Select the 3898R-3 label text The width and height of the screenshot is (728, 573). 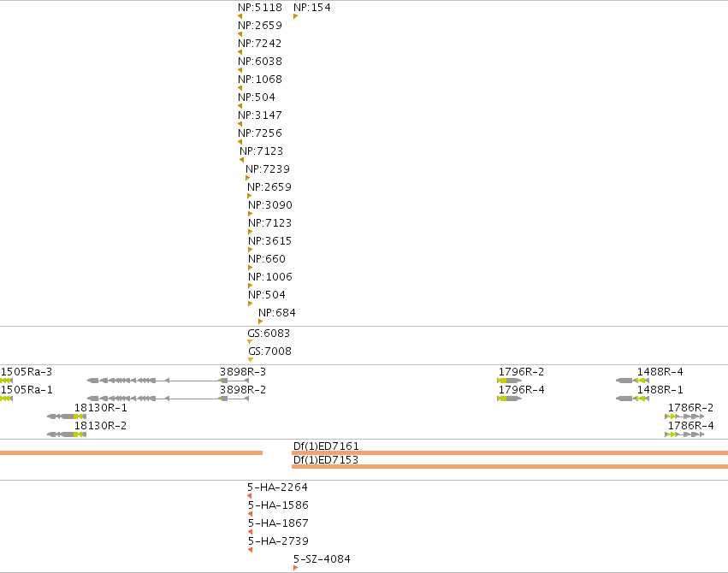pos(243,372)
